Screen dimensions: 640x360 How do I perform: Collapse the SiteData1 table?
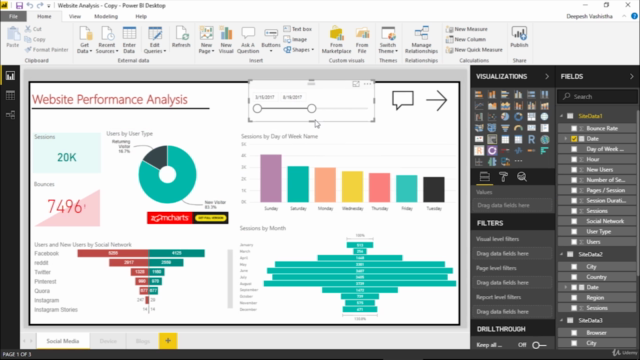pyautogui.click(x=562, y=116)
